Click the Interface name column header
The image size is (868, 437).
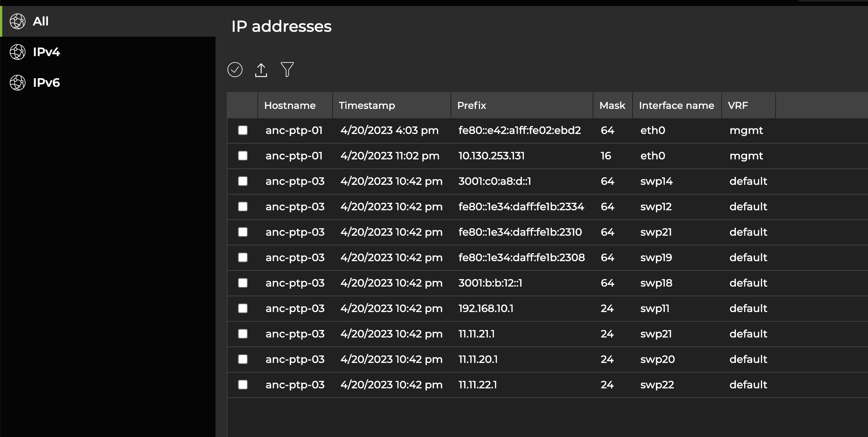click(676, 106)
